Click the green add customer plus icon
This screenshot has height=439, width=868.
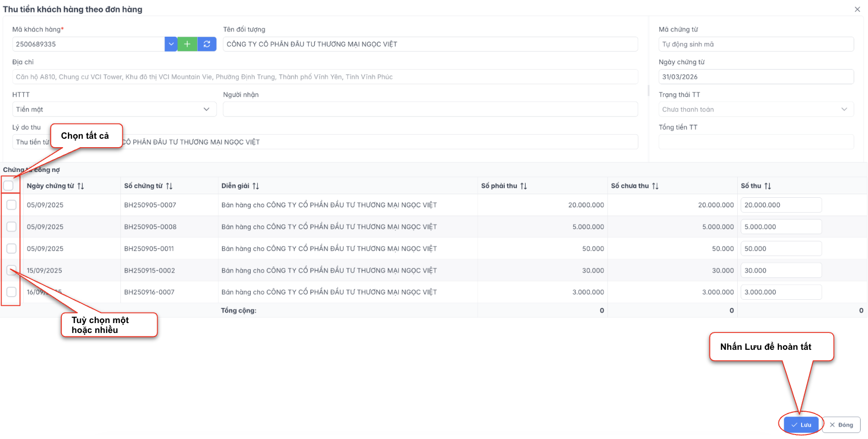(x=187, y=44)
